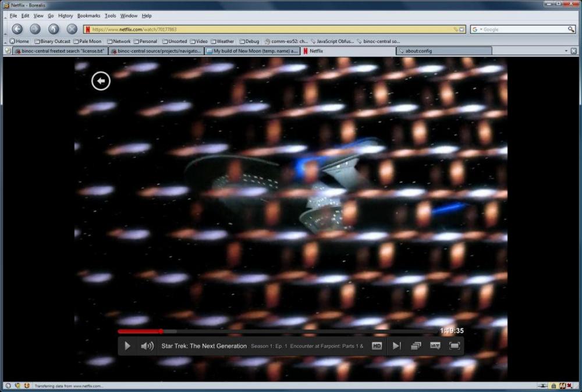Toggle fullscreen mode in the player
582x392 pixels.
(x=455, y=346)
